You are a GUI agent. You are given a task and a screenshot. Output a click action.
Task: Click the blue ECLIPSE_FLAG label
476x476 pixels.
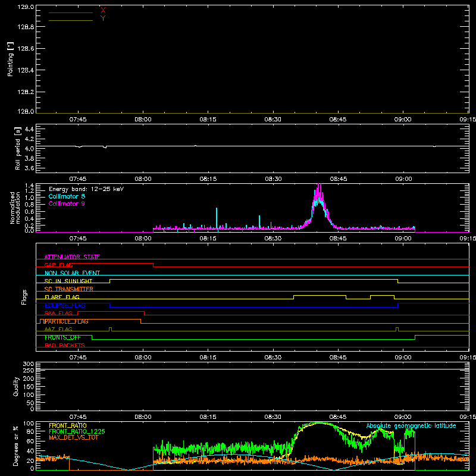coord(65,305)
